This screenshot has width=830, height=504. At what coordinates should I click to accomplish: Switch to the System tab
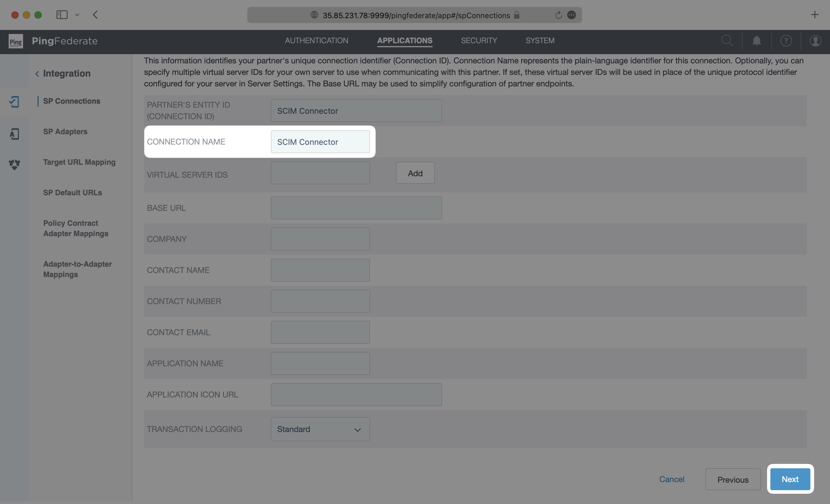pyautogui.click(x=540, y=40)
